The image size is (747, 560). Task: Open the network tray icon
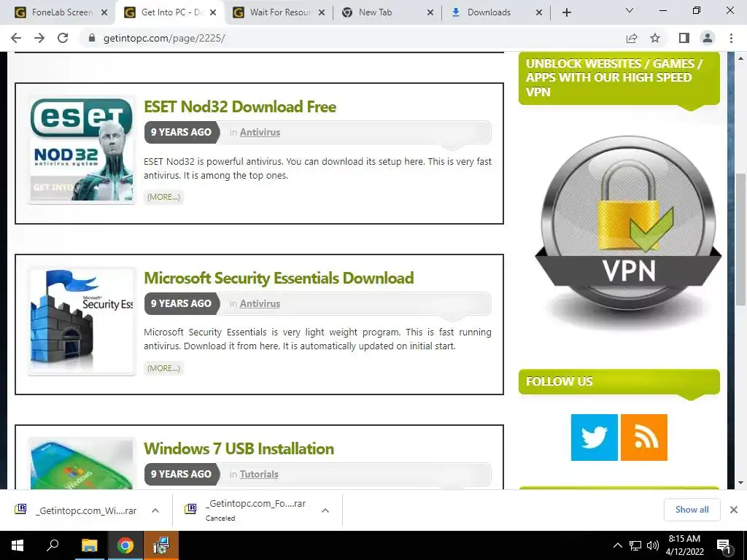635,545
